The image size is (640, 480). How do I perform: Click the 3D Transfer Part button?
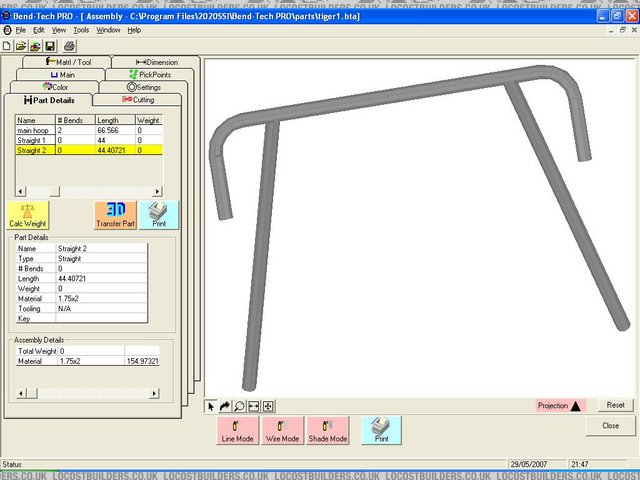(x=115, y=215)
